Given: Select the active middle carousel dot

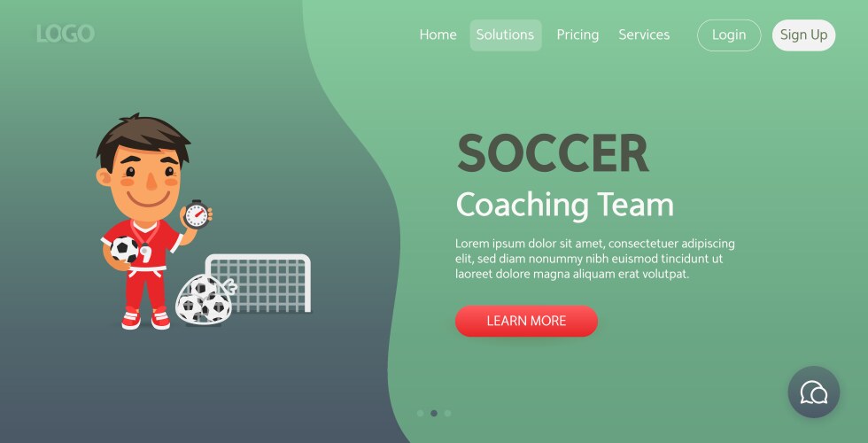Looking at the screenshot, I should click(x=434, y=413).
